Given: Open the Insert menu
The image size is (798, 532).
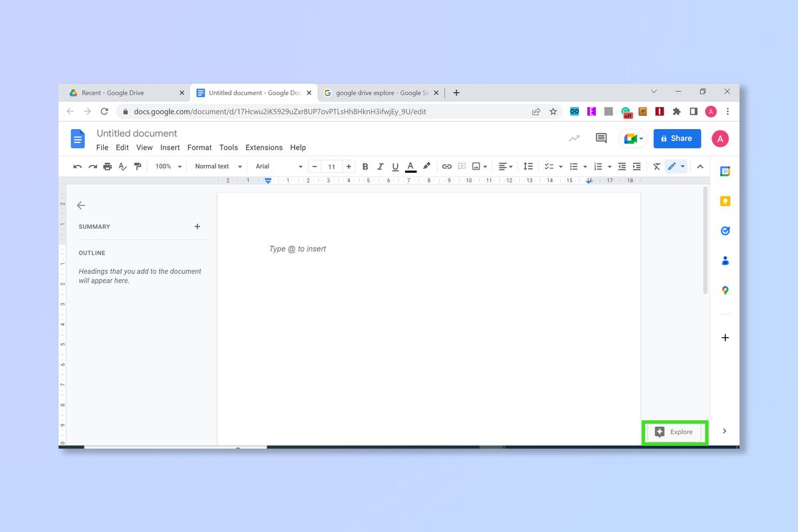Looking at the screenshot, I should [170, 147].
